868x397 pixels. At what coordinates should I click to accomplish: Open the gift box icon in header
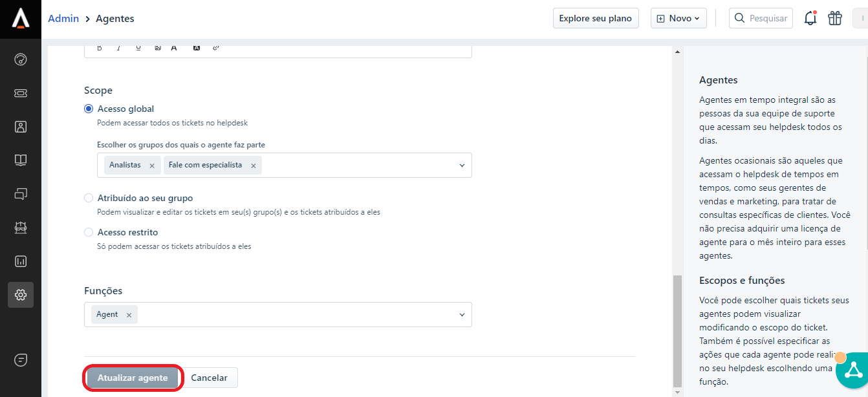835,18
